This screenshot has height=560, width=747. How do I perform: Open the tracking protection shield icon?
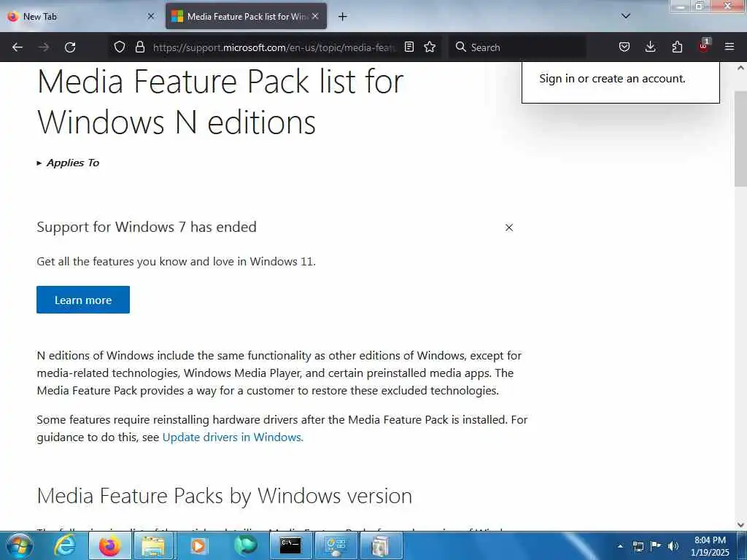[120, 47]
